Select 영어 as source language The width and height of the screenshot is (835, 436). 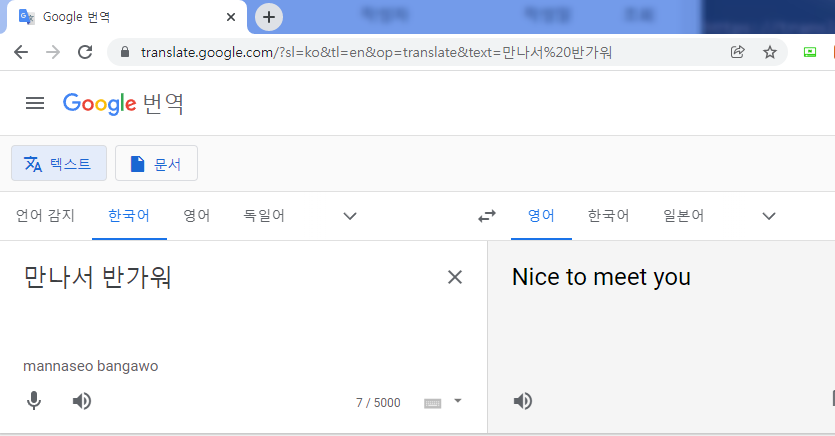[x=197, y=216]
